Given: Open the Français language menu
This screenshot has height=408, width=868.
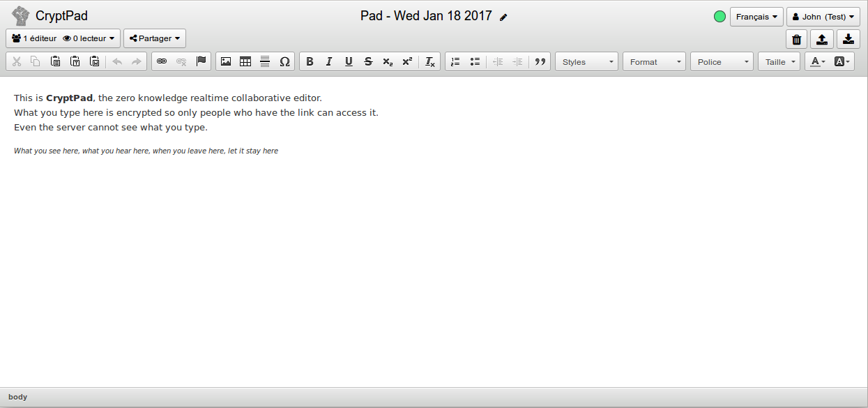Looking at the screenshot, I should (756, 17).
